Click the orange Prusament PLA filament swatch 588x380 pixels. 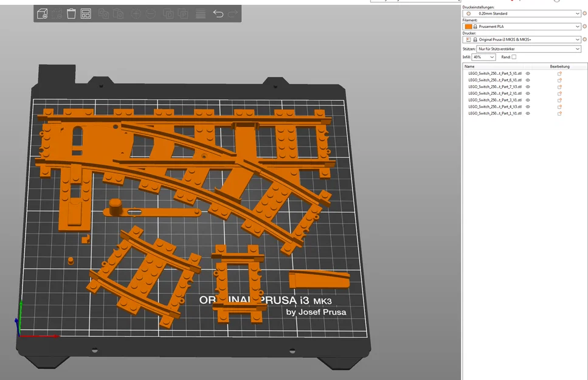(469, 27)
